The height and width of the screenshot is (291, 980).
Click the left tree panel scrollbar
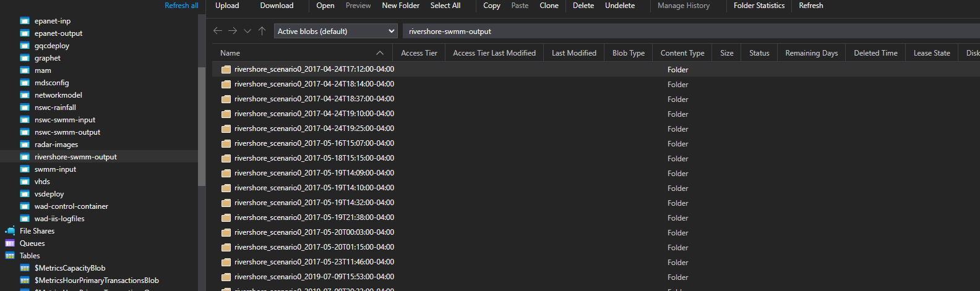tap(202, 127)
